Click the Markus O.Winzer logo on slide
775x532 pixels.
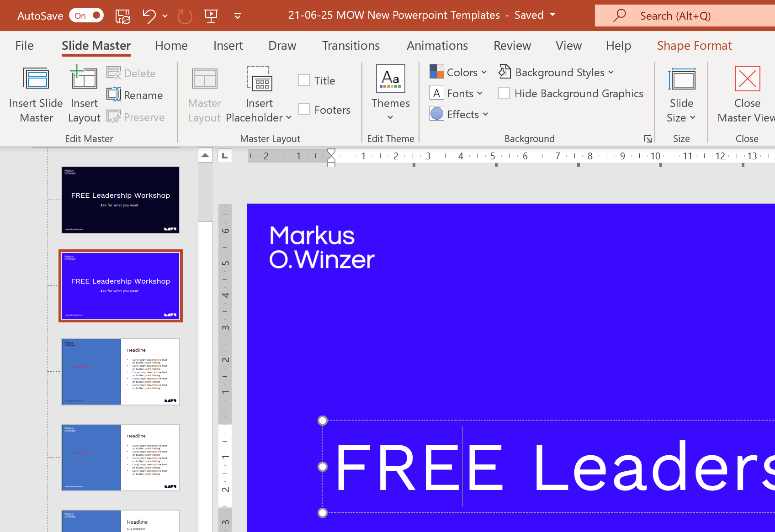point(322,247)
